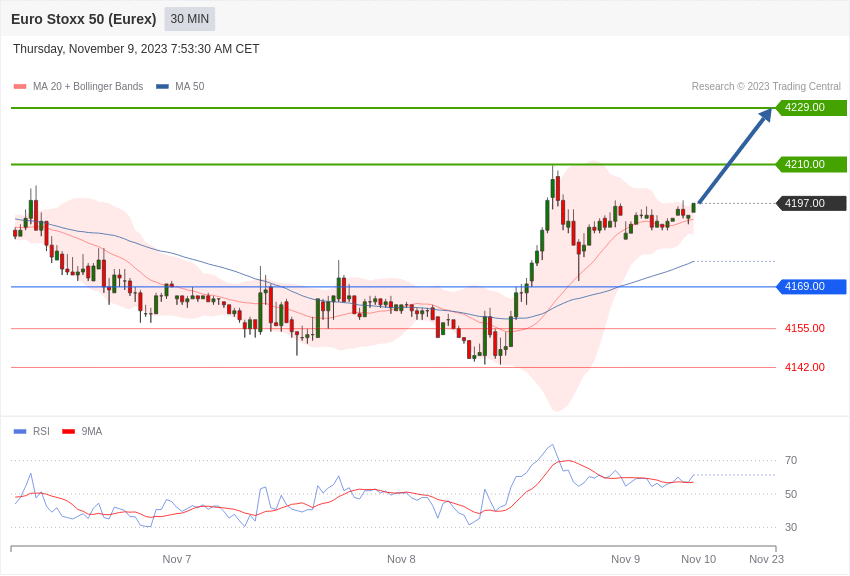This screenshot has height=576, width=850.
Task: Click the RSI 50 axis label
Action: point(791,494)
